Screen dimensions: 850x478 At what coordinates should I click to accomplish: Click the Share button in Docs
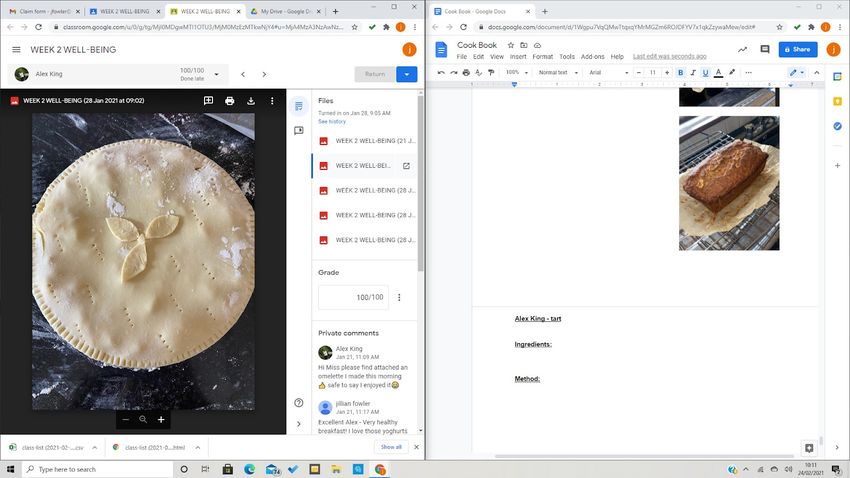click(798, 49)
